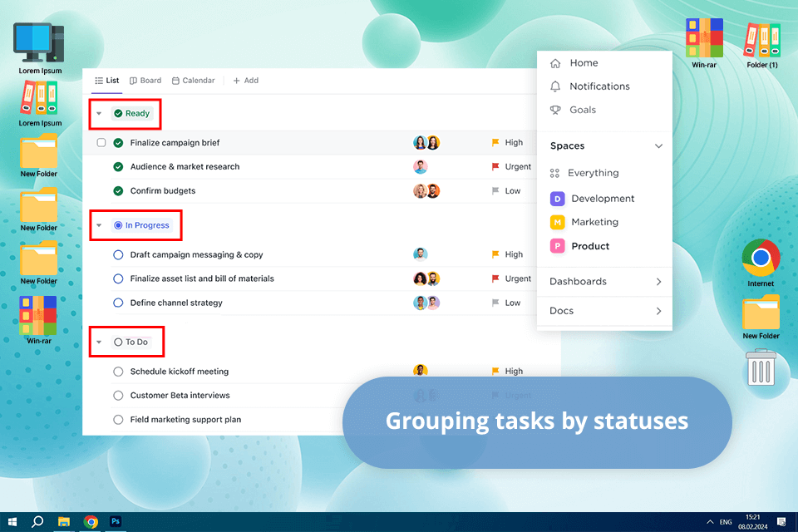
Task: Collapse the Spaces section chevron
Action: point(658,146)
